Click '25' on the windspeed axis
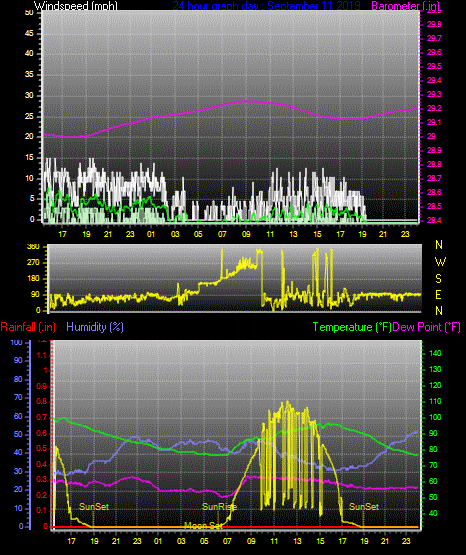Screen dimensions: 466x555 (x=29, y=116)
